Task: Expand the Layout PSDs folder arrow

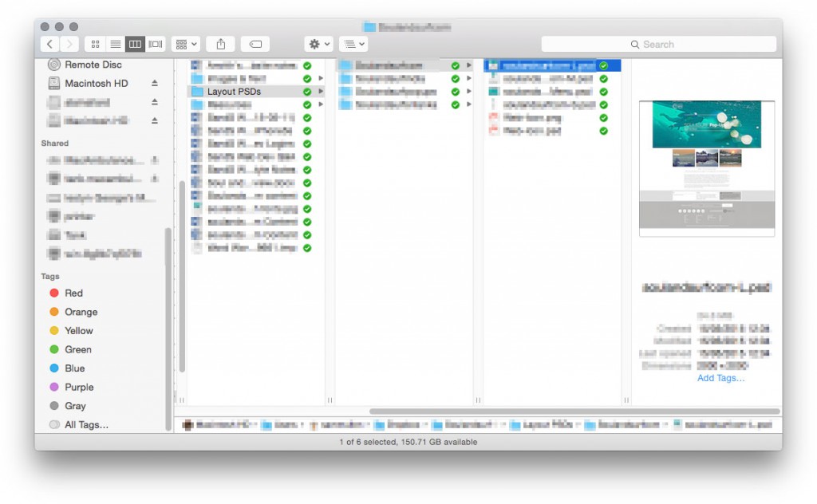Action: (x=321, y=91)
